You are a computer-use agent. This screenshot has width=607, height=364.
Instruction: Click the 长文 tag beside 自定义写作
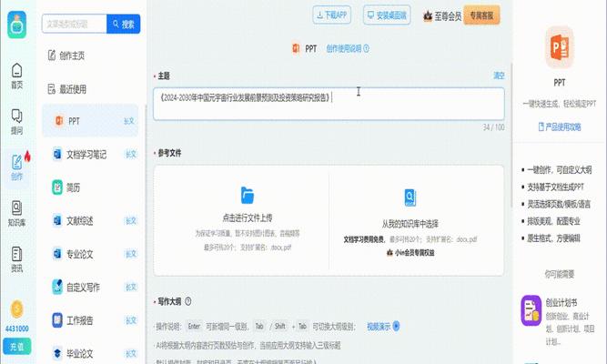pos(131,287)
